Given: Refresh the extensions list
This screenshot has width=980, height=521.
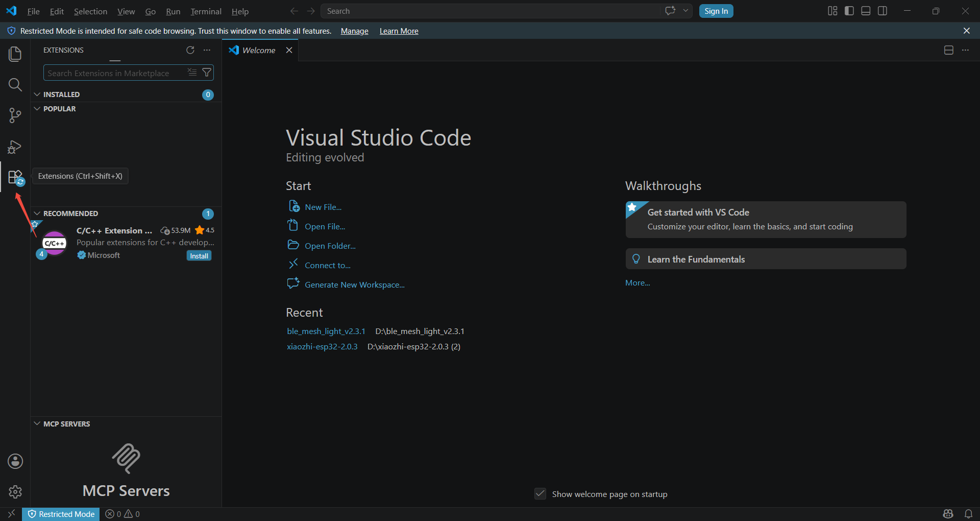Looking at the screenshot, I should coord(190,50).
